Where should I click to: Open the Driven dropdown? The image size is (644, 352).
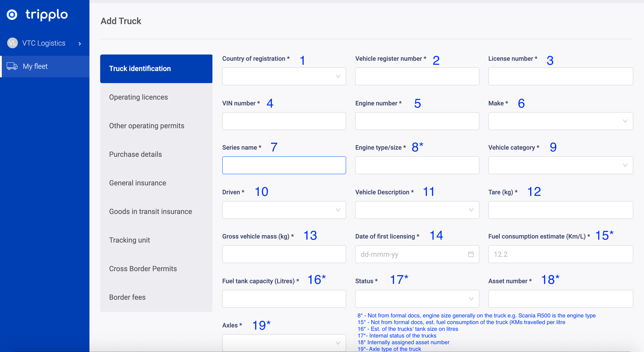click(284, 210)
